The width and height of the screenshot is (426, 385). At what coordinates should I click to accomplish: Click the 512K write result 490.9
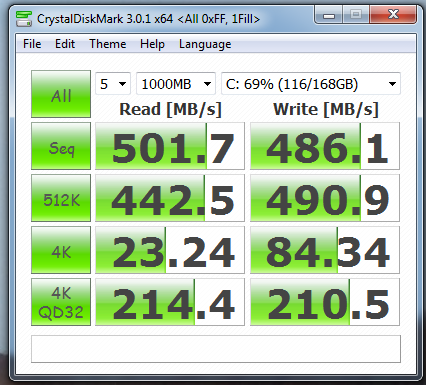pos(325,198)
